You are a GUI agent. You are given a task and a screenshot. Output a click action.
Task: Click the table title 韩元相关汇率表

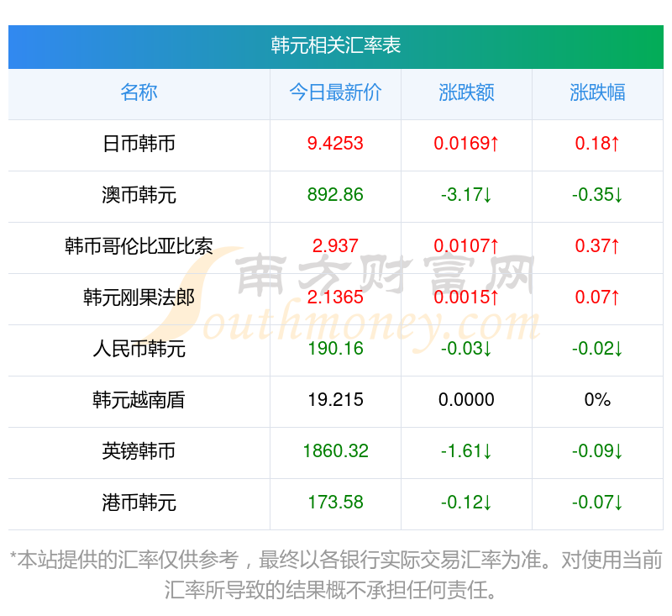[335, 45]
